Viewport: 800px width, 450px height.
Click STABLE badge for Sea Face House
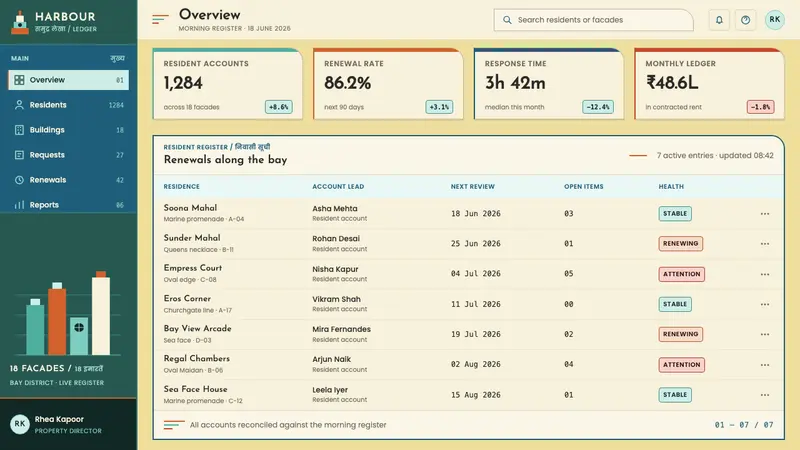(675, 395)
